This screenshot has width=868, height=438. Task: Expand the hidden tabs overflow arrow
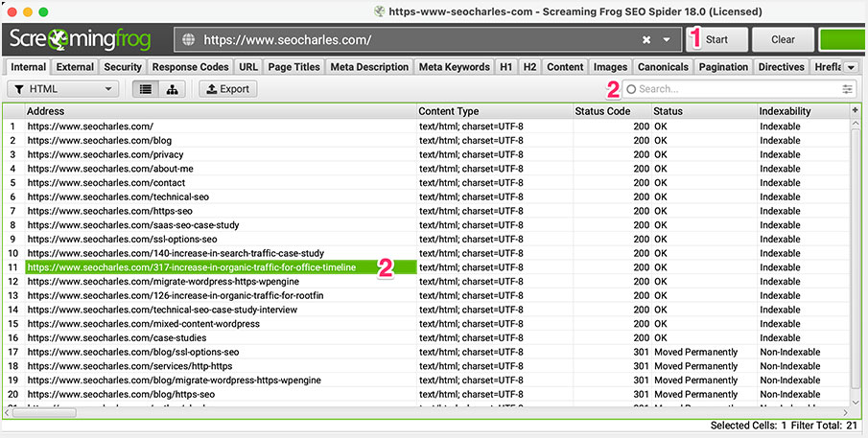tap(851, 67)
